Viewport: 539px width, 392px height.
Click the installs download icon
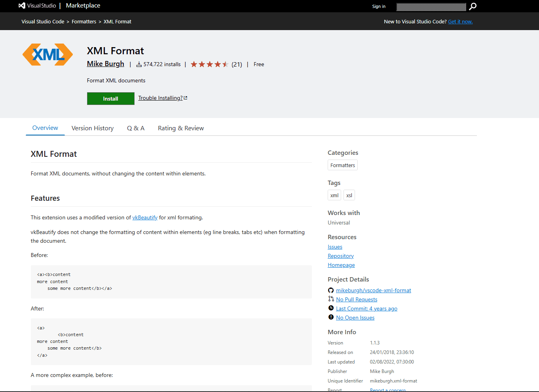pyautogui.click(x=139, y=64)
